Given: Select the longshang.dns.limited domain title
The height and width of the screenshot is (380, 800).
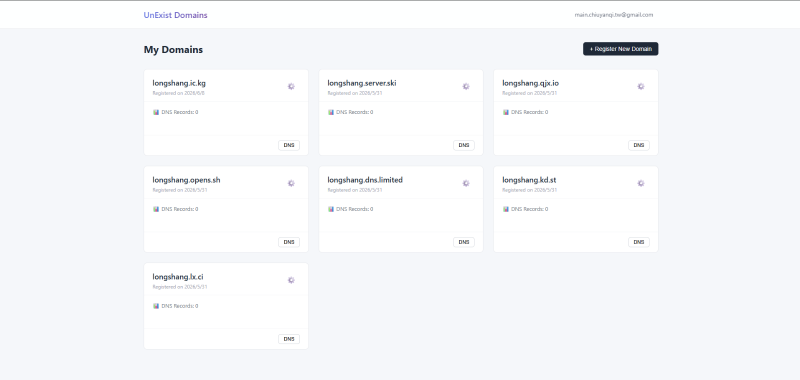Looking at the screenshot, I should [365, 180].
